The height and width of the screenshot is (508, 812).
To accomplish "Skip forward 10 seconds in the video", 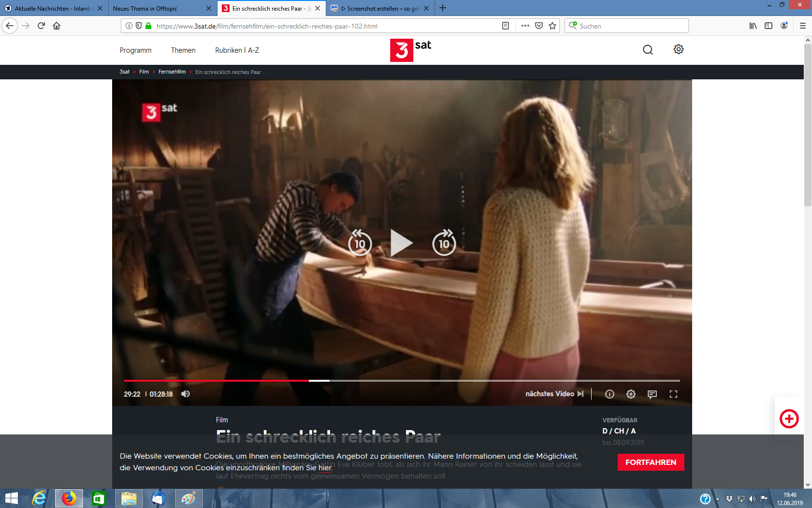I will (x=444, y=243).
